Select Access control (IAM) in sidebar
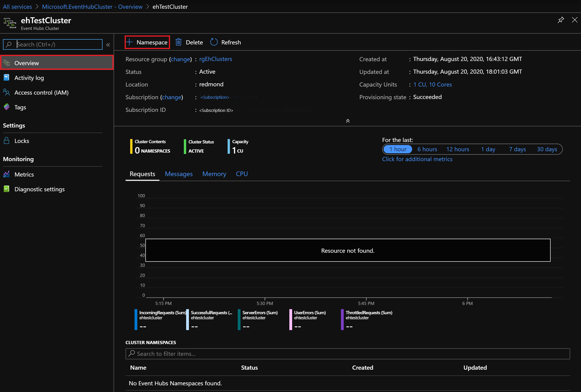Image resolution: width=581 pixels, height=392 pixels. (x=41, y=93)
